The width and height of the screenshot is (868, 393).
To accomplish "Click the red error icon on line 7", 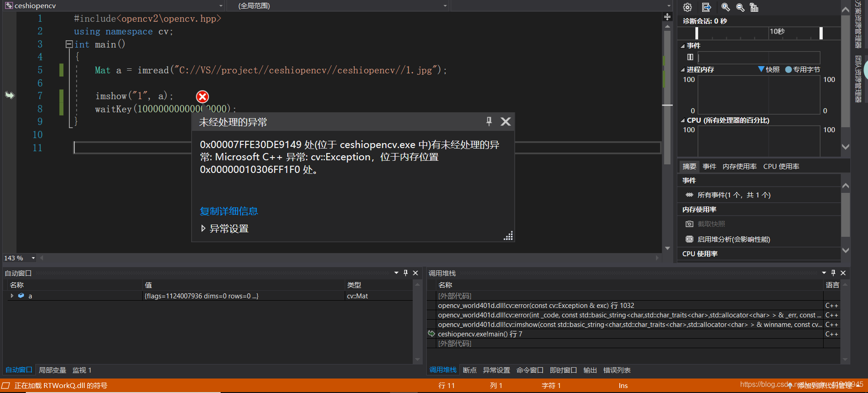I will point(203,96).
